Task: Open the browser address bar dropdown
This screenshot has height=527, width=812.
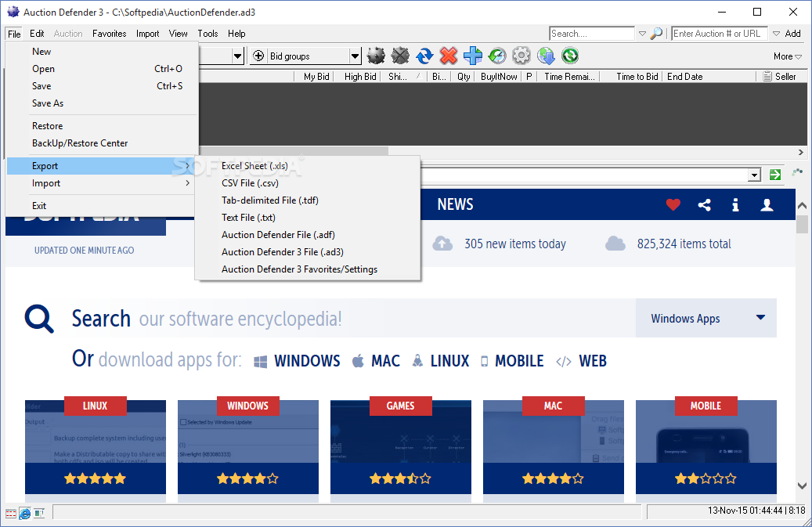Action: point(755,175)
